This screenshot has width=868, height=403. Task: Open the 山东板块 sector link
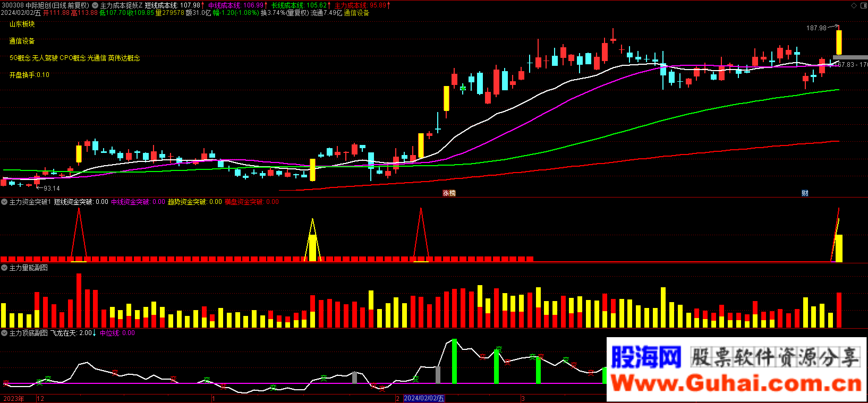(x=22, y=24)
